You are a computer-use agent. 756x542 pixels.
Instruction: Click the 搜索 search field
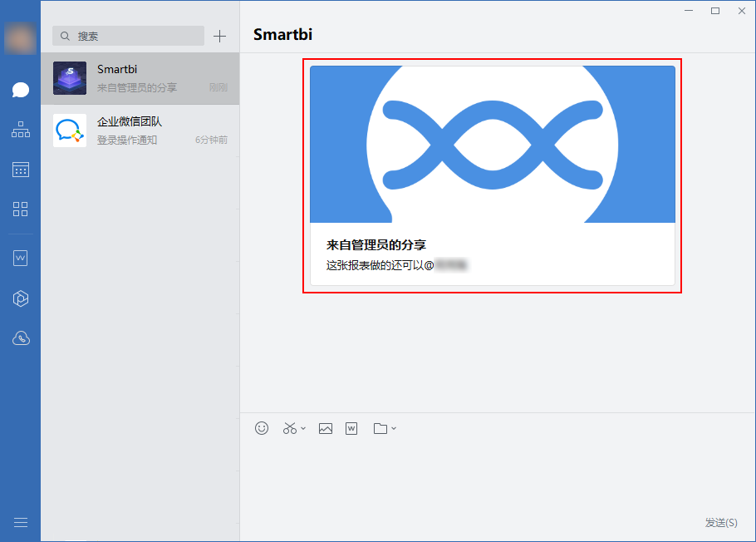point(128,37)
